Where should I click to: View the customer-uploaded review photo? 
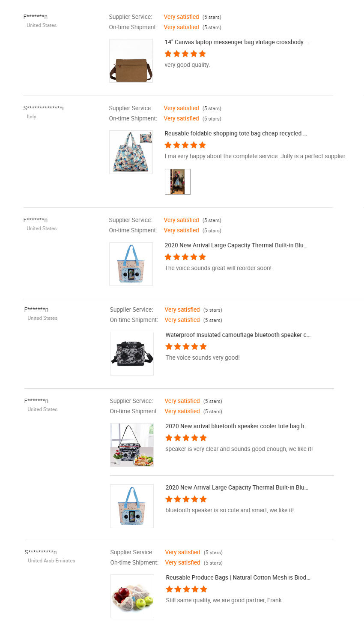tap(178, 182)
